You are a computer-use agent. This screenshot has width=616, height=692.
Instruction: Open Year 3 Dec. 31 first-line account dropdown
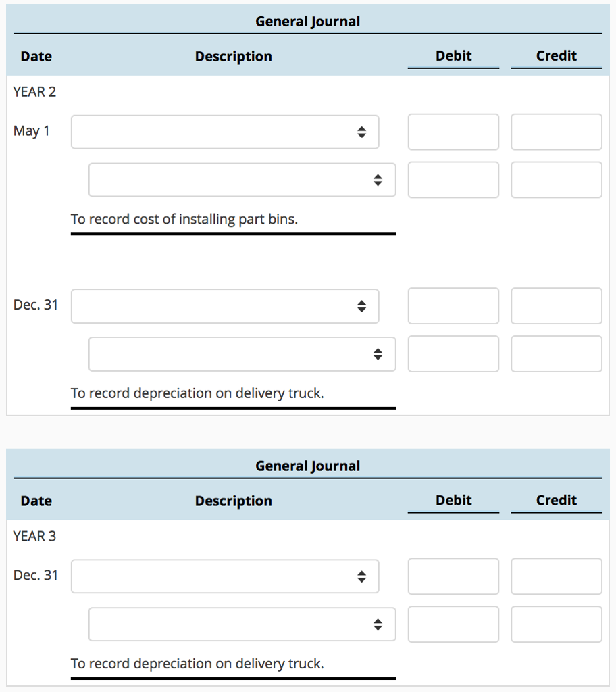tap(225, 576)
